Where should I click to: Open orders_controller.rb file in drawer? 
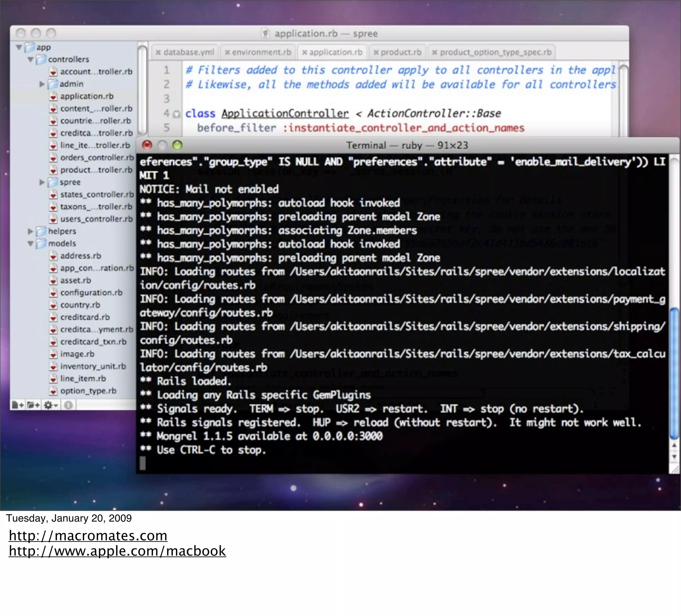[97, 158]
